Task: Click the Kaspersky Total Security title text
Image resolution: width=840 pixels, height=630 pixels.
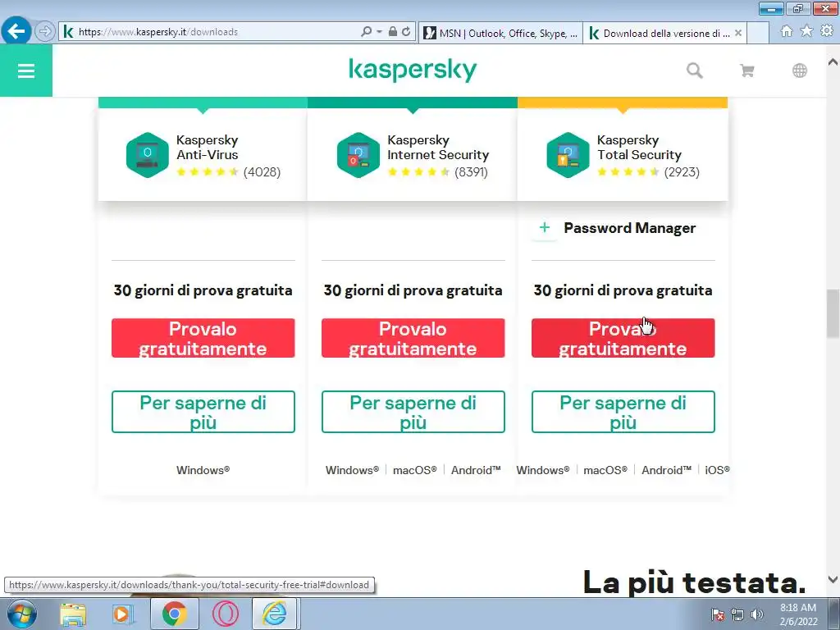Action: pos(639,148)
